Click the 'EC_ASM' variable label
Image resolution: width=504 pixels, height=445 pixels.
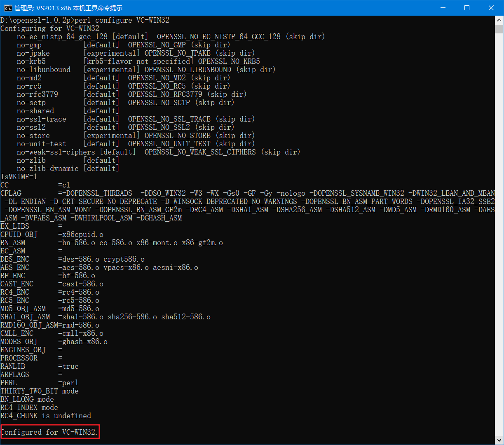pos(13,251)
